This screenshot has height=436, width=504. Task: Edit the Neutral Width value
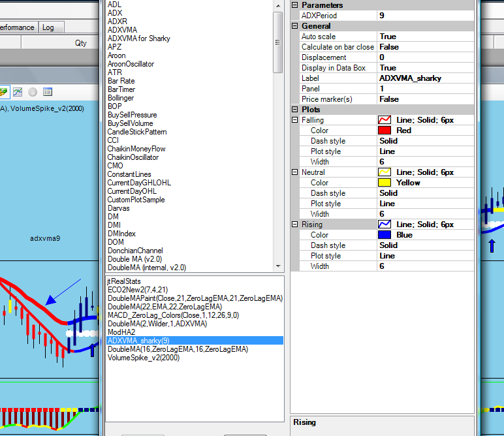(425, 214)
